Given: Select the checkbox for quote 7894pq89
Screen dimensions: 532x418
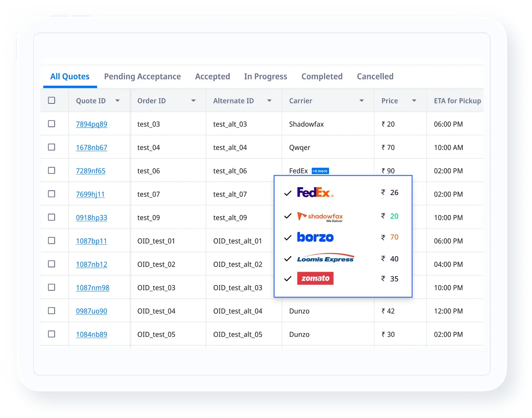Looking at the screenshot, I should [x=52, y=124].
